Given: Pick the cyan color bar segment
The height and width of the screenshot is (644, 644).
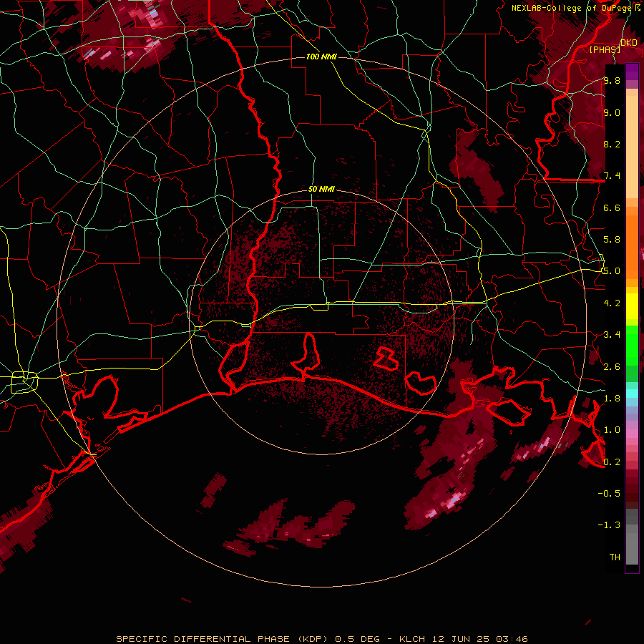Looking at the screenshot, I should click(632, 394).
